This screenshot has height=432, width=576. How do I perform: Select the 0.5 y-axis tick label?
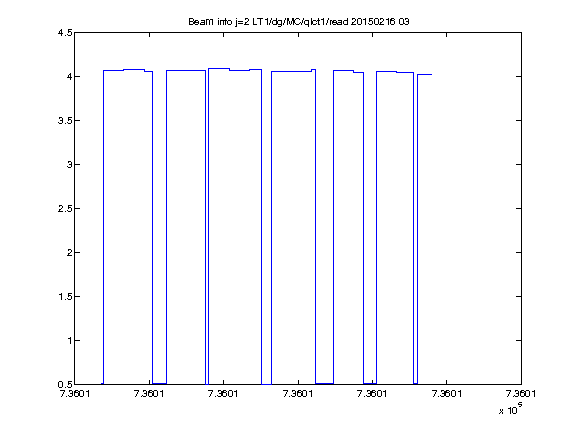pos(65,384)
